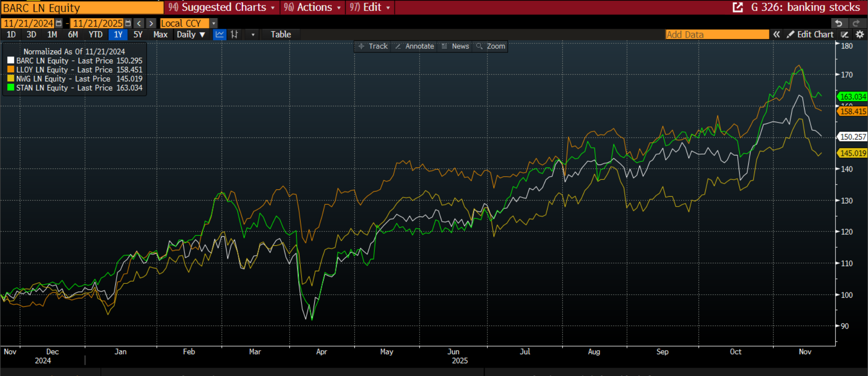Switch to line chart type

[x=219, y=34]
